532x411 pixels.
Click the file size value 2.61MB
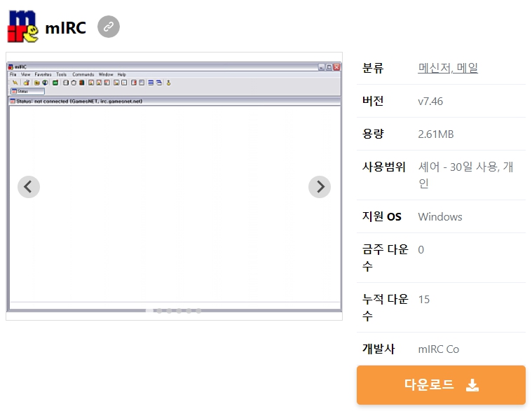(436, 134)
